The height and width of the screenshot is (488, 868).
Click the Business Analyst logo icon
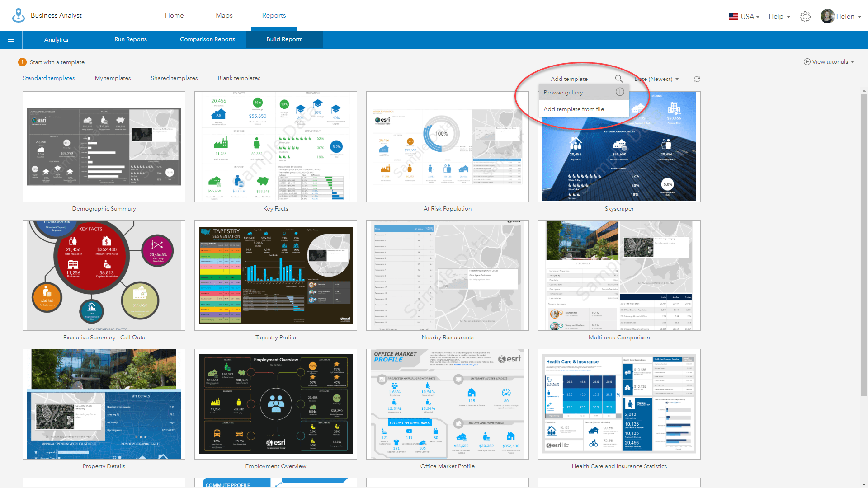click(x=19, y=15)
